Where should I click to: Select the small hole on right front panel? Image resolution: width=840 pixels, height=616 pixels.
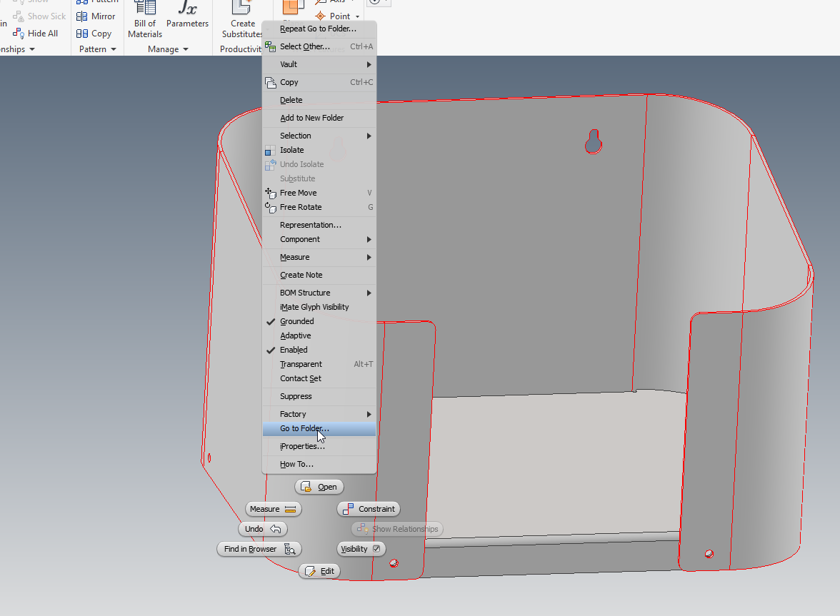pyautogui.click(x=709, y=554)
